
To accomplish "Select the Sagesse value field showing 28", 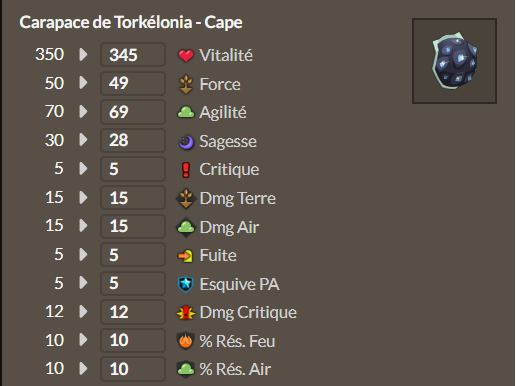I will [133, 140].
